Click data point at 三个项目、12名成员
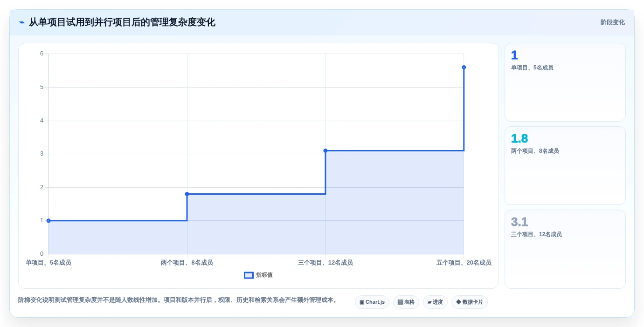 click(x=325, y=151)
